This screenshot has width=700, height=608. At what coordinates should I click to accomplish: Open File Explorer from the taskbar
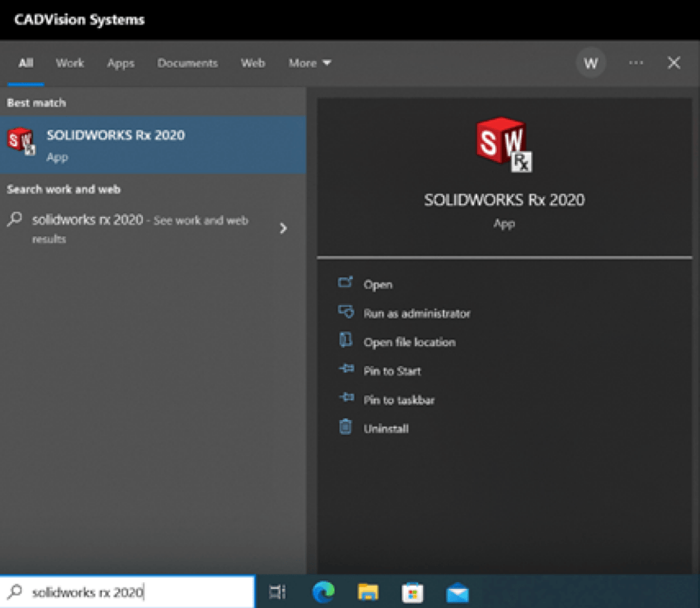pyautogui.click(x=368, y=592)
